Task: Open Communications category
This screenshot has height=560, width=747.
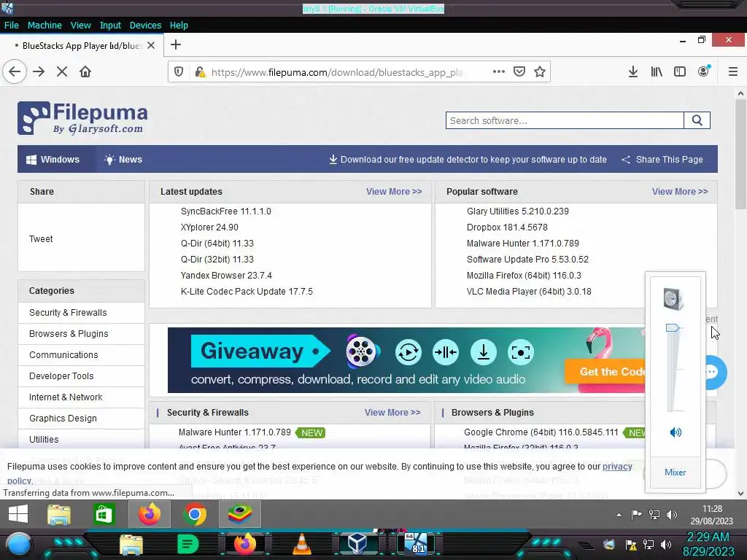Action: click(63, 355)
